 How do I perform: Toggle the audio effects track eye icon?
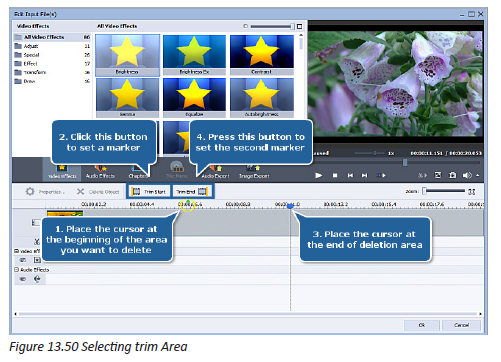(23, 279)
